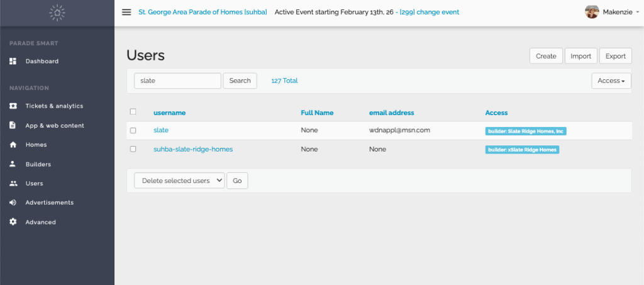
Task: Click the user search input field
Action: click(x=177, y=81)
